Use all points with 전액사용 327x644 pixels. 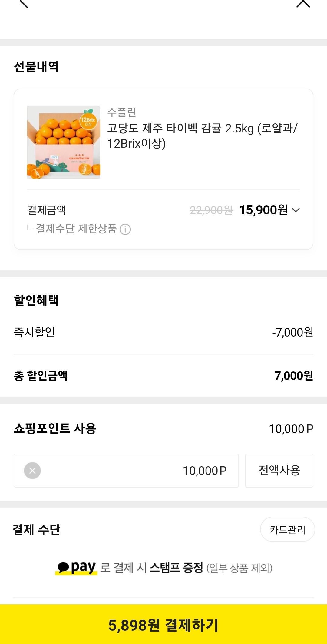coord(279,471)
